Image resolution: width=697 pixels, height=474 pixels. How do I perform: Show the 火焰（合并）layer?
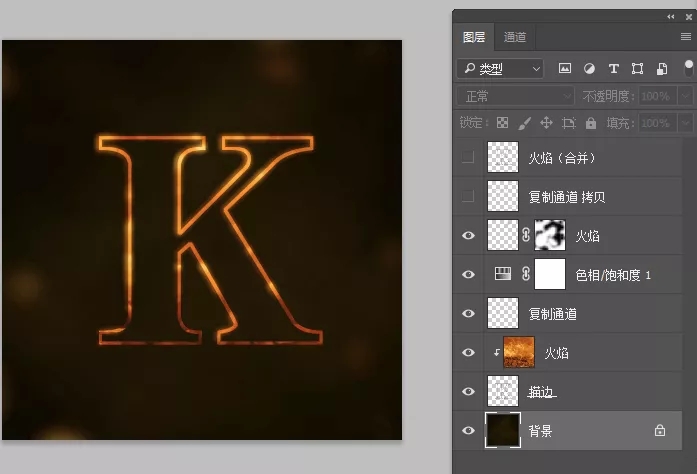tap(468, 157)
